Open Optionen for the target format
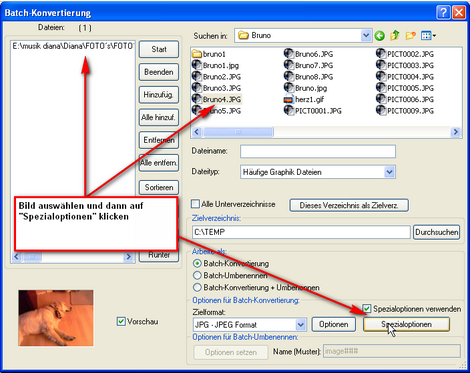The height and width of the screenshot is (373, 470). point(334,324)
